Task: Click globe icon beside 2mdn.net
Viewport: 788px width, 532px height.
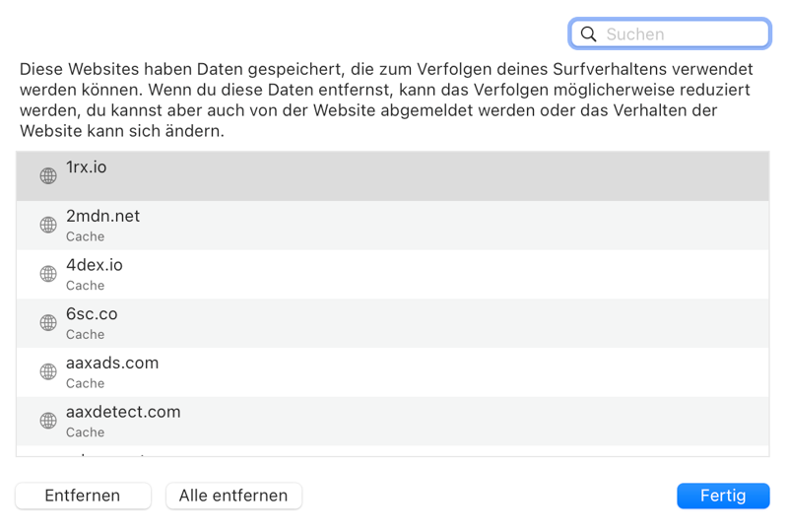Action: 48,225
